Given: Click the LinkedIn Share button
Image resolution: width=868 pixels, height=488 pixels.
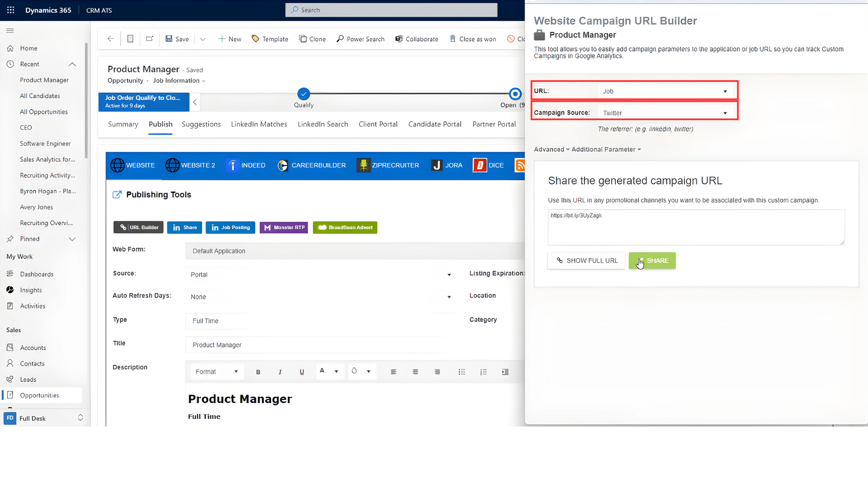Looking at the screenshot, I should point(184,228).
